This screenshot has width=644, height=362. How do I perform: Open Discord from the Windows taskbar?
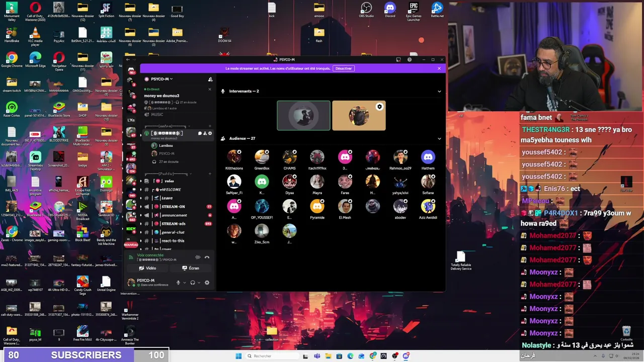coord(406,356)
